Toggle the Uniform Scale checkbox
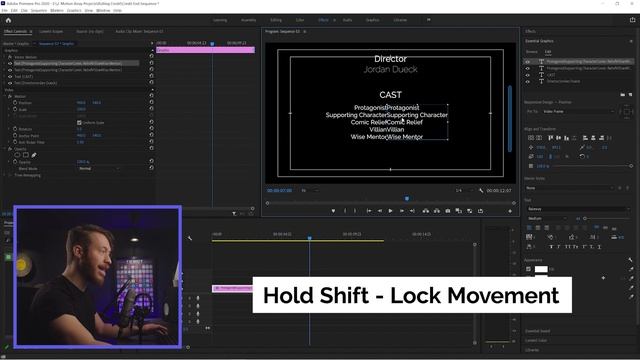640x360 pixels. click(x=79, y=122)
